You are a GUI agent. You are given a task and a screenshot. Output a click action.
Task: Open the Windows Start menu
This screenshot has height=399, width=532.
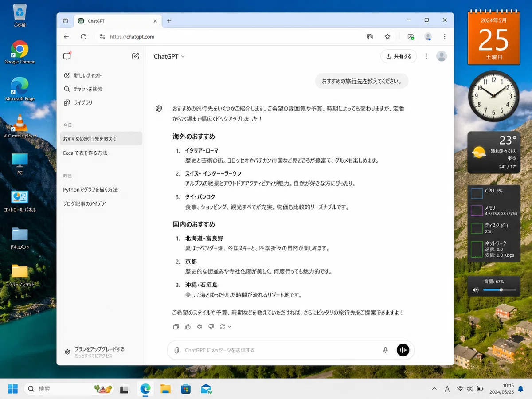13,389
